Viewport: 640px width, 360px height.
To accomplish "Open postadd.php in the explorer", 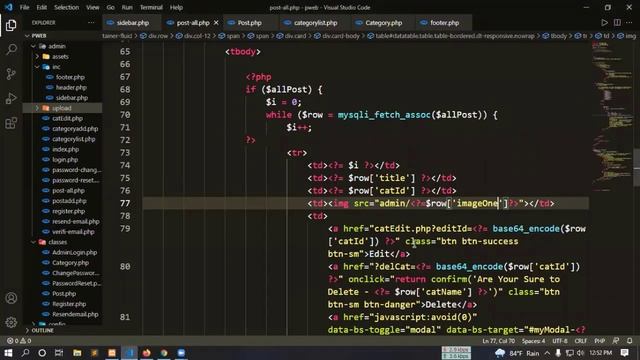I will pos(69,201).
